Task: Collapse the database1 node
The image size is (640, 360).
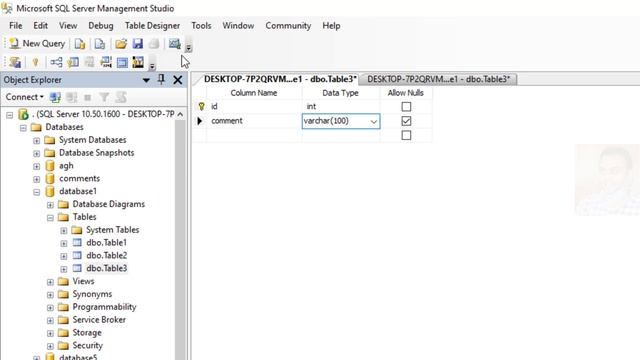Action: [37, 192]
